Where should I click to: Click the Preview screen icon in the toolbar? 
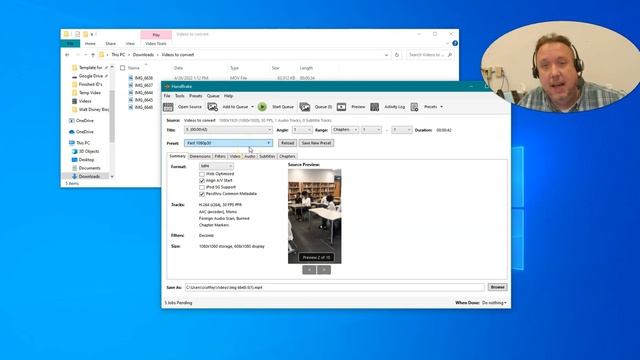click(x=341, y=107)
